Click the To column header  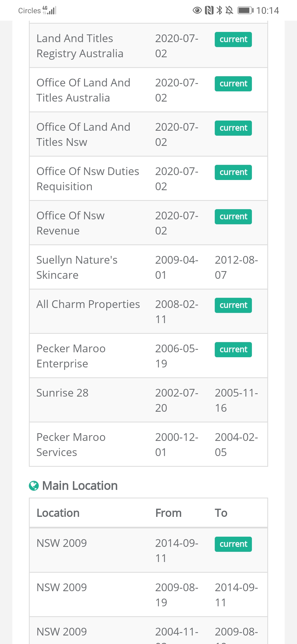pos(221,513)
